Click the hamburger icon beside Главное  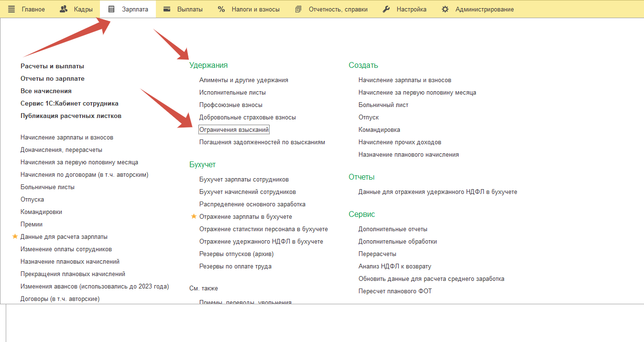pos(11,9)
